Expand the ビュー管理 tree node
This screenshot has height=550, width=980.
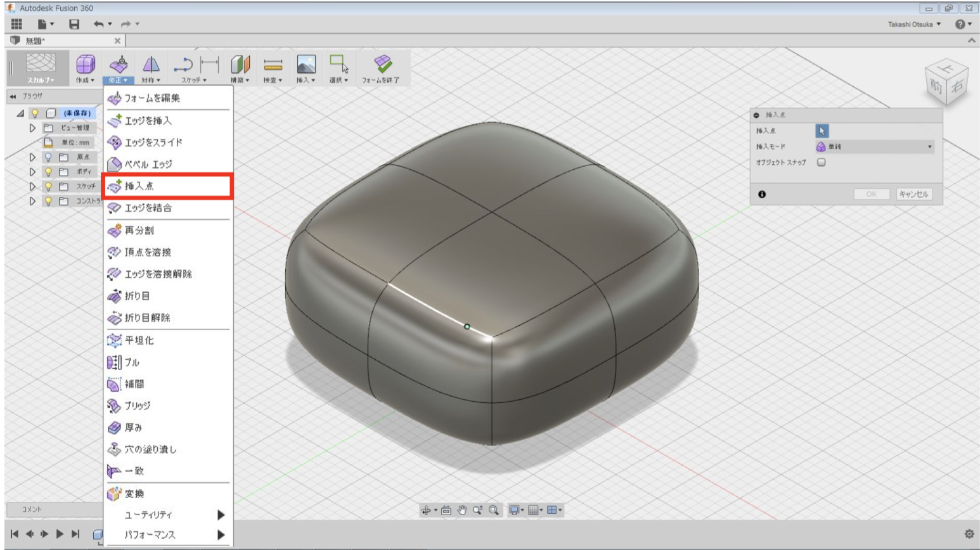coord(32,128)
